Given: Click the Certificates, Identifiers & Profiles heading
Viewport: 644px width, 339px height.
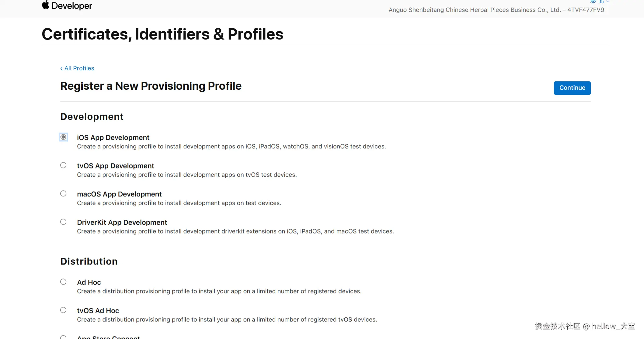Looking at the screenshot, I should [162, 34].
